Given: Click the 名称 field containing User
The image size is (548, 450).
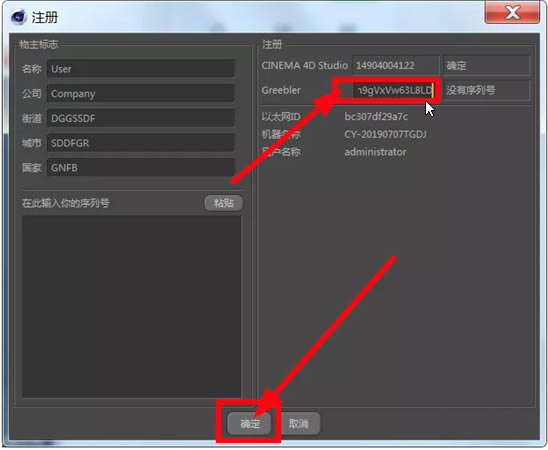Looking at the screenshot, I should (140, 68).
